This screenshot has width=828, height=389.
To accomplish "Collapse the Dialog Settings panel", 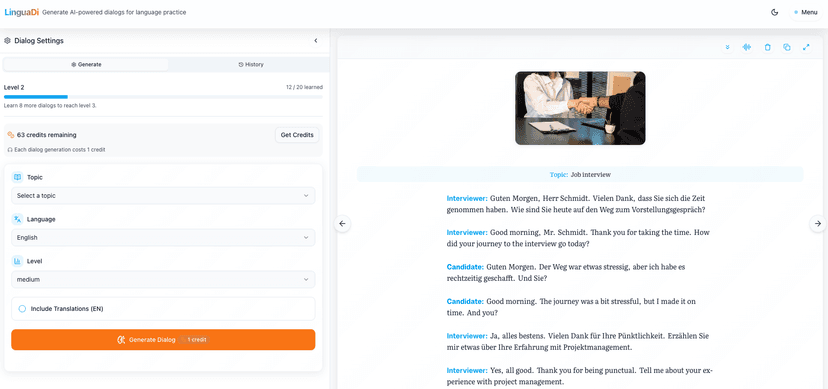I will 316,41.
